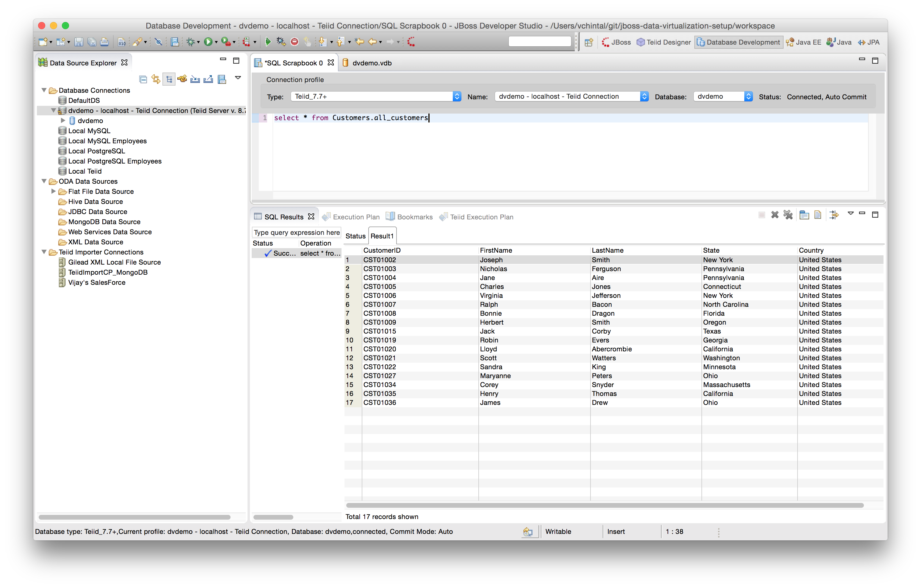The width and height of the screenshot is (921, 588).
Task: Collapse the ODA Data Sources folder
Action: point(44,181)
